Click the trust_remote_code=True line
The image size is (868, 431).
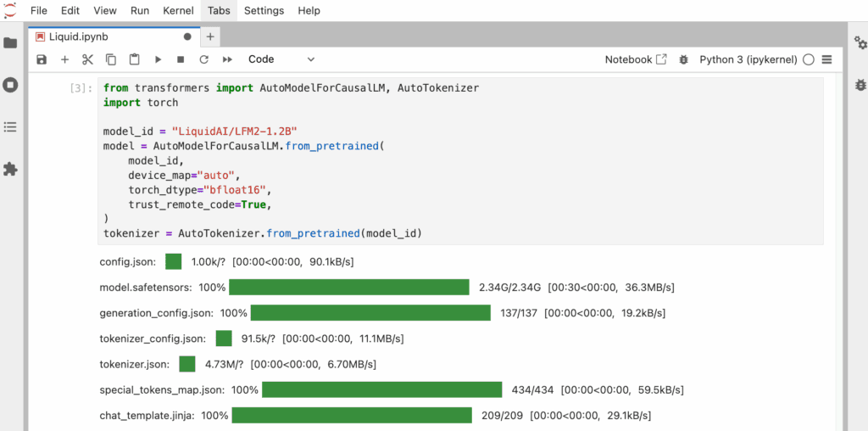(x=201, y=204)
